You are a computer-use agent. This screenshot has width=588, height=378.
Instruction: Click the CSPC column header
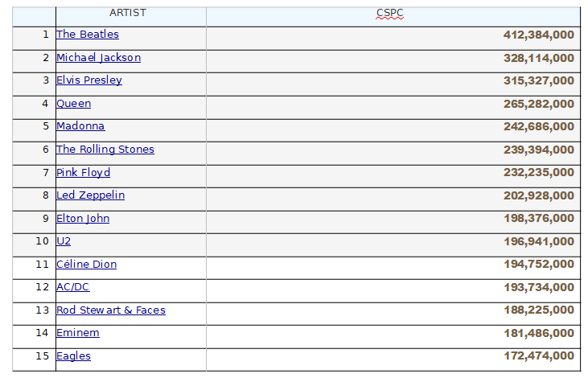click(x=390, y=13)
